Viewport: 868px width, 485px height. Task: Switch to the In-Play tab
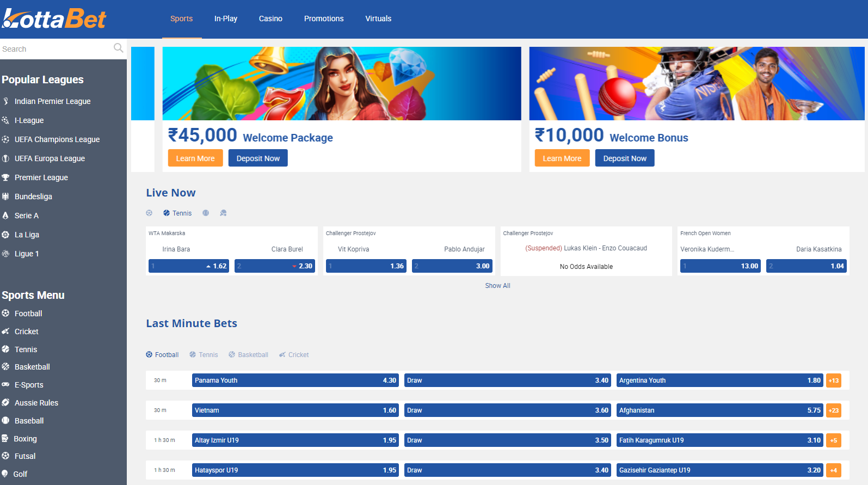tap(225, 19)
